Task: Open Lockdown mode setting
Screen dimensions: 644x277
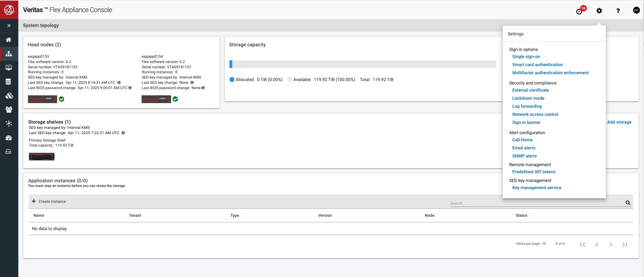Action: coord(528,98)
